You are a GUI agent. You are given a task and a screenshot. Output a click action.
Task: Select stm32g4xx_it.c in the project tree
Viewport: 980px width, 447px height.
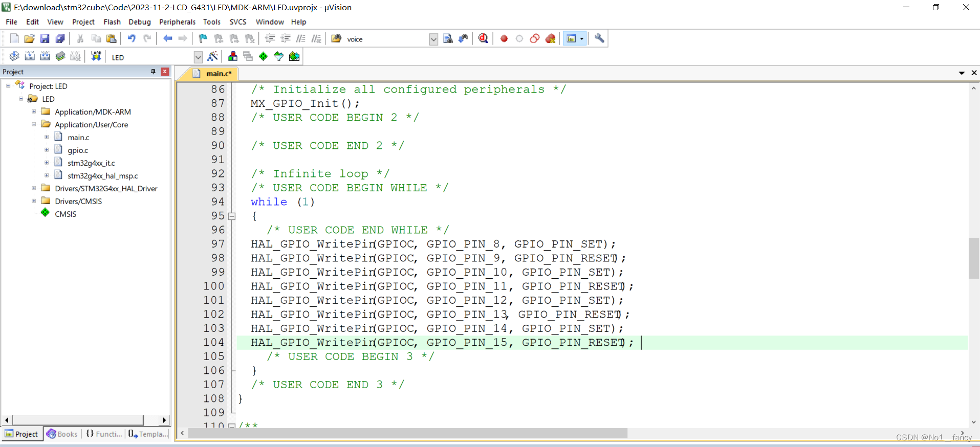91,163
